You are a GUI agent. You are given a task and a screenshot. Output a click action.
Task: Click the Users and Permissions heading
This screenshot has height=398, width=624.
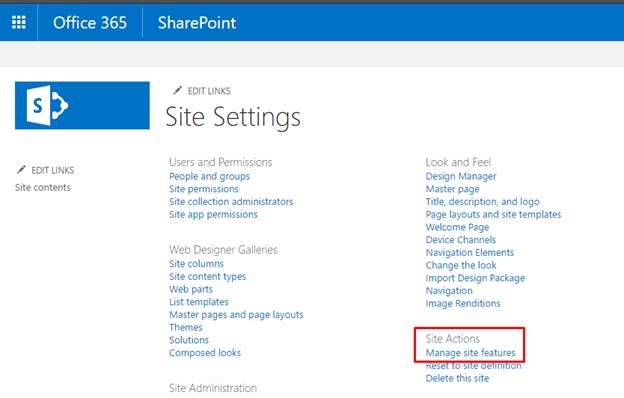pos(220,162)
